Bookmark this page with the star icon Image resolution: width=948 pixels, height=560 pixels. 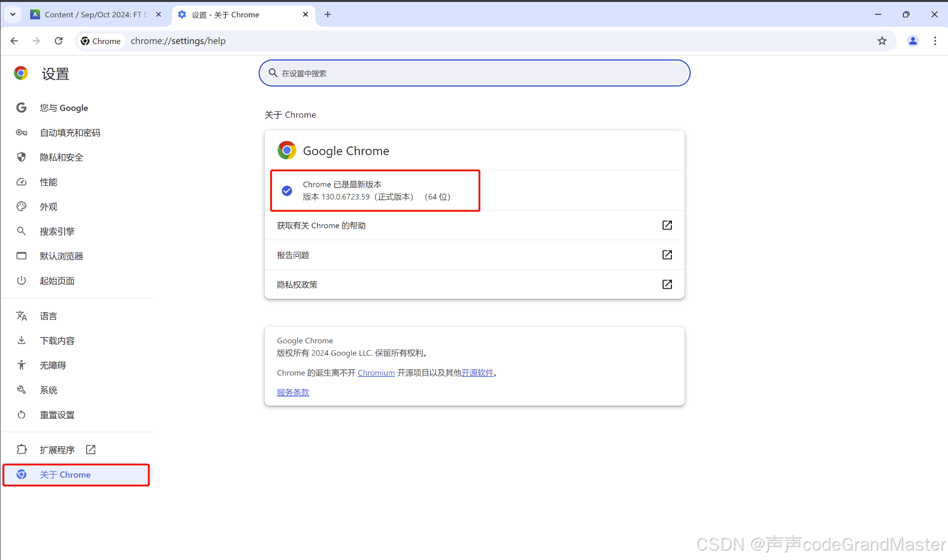point(882,41)
